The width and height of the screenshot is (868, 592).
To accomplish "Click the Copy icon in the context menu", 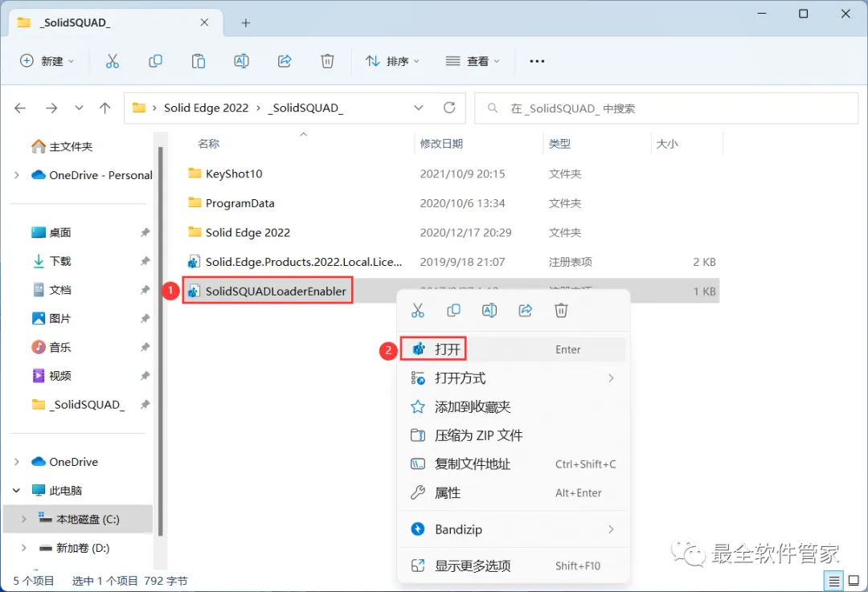I will [x=453, y=310].
